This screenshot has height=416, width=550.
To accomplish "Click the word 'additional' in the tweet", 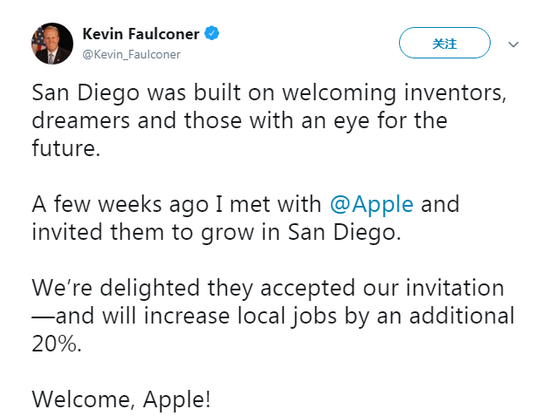I will coord(462,315).
